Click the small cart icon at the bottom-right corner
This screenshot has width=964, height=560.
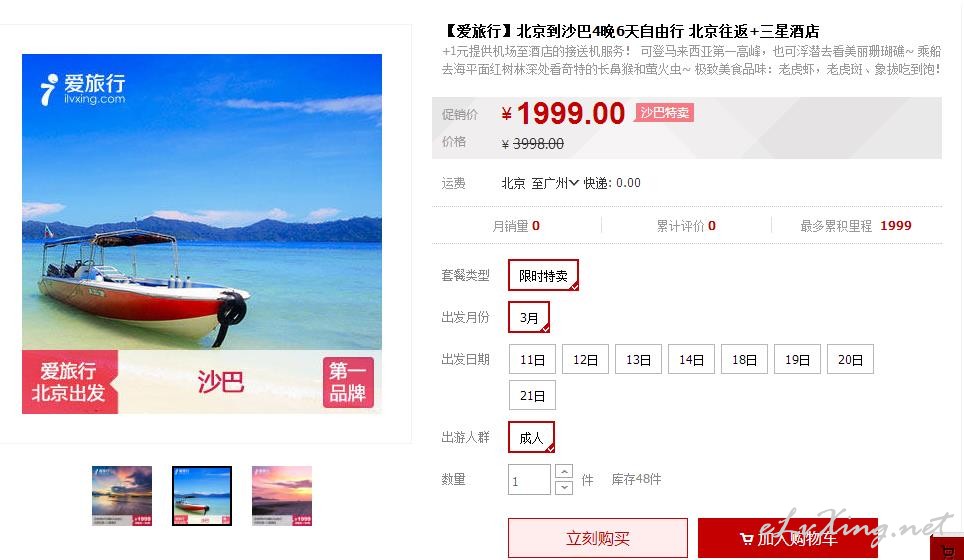(x=949, y=550)
